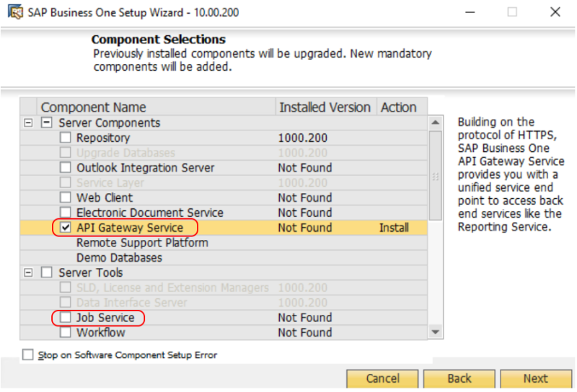This screenshot has width=577, height=392.
Task: Click Not Found in the Workflow row
Action: tap(305, 333)
